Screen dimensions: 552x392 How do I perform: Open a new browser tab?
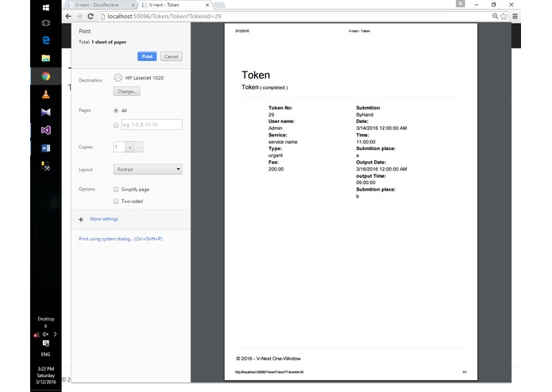click(x=219, y=5)
